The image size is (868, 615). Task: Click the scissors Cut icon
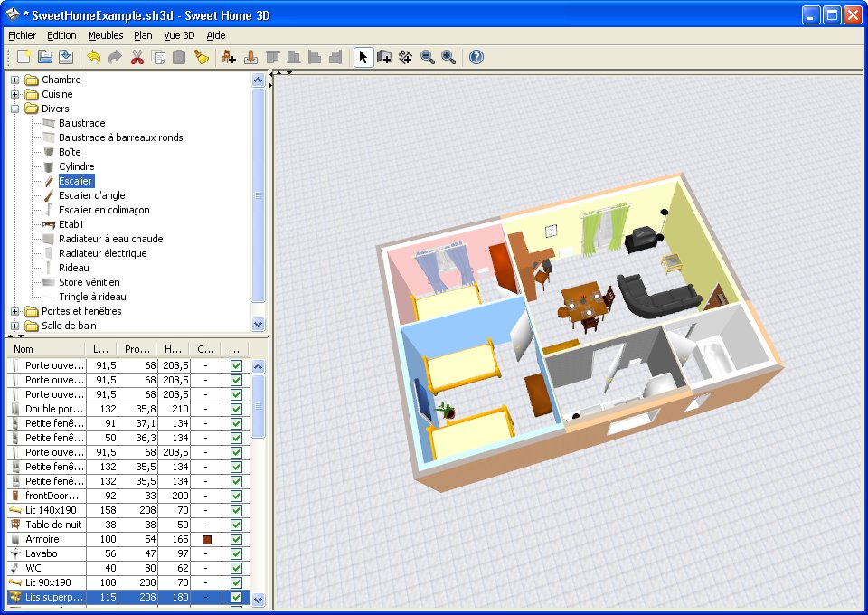point(137,58)
